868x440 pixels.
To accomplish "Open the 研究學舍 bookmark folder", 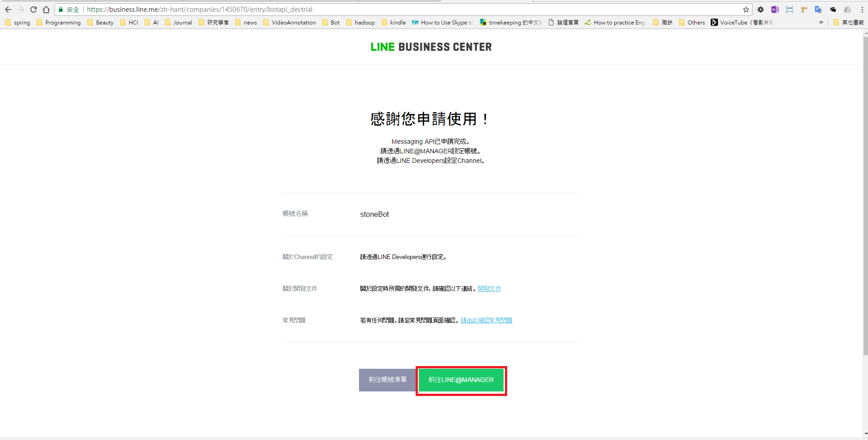I will click(213, 22).
